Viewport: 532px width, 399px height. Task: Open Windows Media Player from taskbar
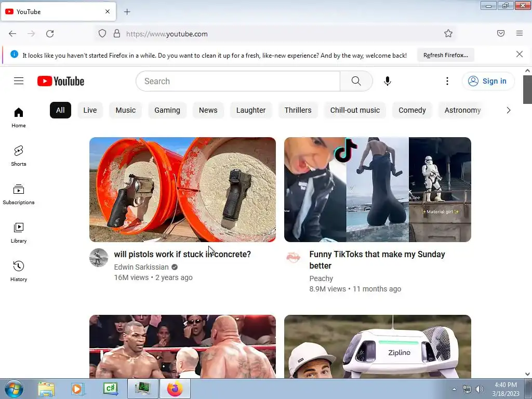coord(78,389)
